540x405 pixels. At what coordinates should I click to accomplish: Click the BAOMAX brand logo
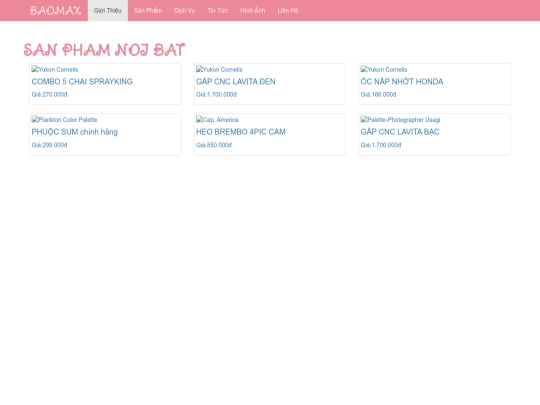(55, 10)
